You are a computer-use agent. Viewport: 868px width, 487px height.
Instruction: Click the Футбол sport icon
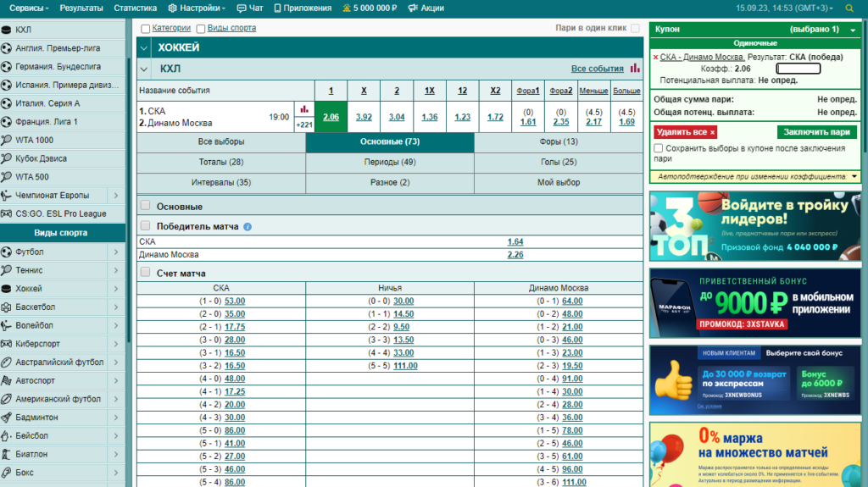(x=7, y=252)
